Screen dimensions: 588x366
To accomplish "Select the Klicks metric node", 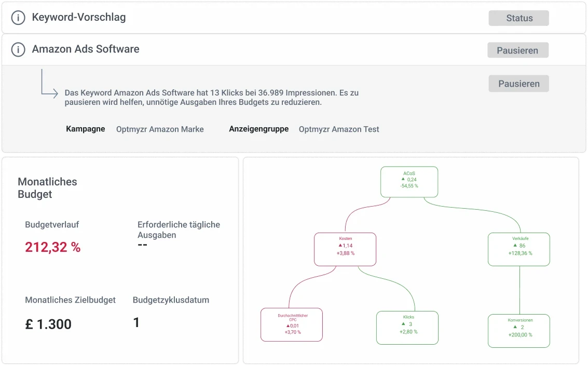I will [407, 328].
